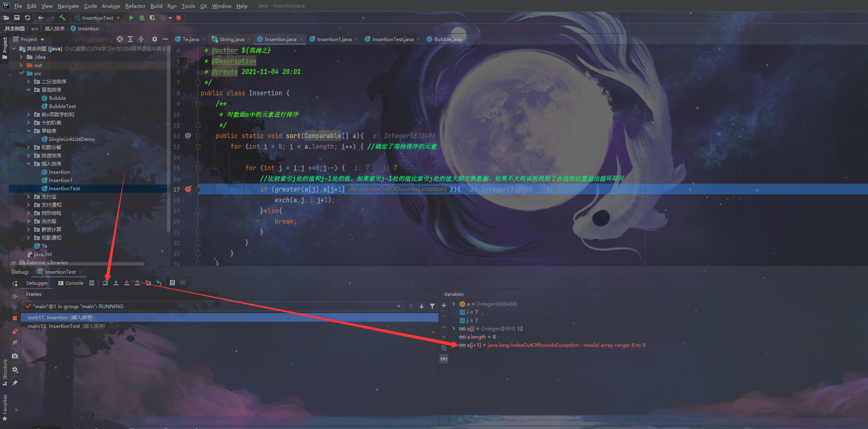Click the frames filter funnel icon
This screenshot has height=429, width=868.
pos(432,306)
